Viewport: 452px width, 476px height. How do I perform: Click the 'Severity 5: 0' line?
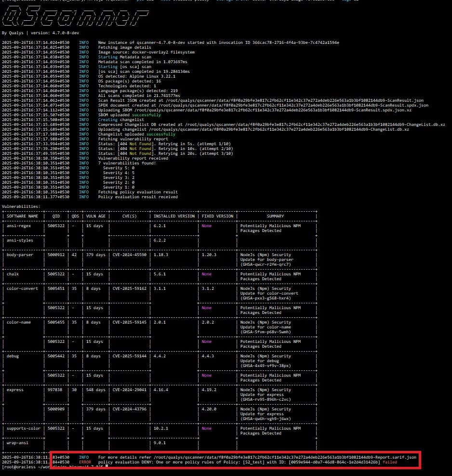[119, 168]
